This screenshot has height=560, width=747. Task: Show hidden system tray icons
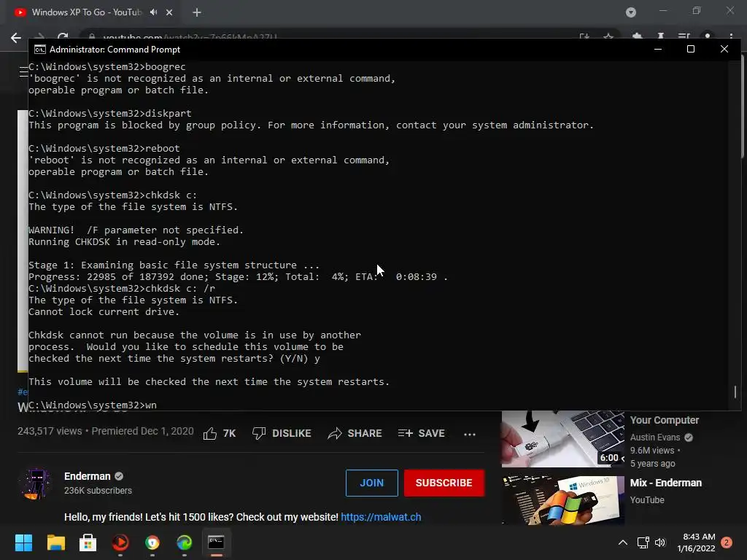coord(623,542)
